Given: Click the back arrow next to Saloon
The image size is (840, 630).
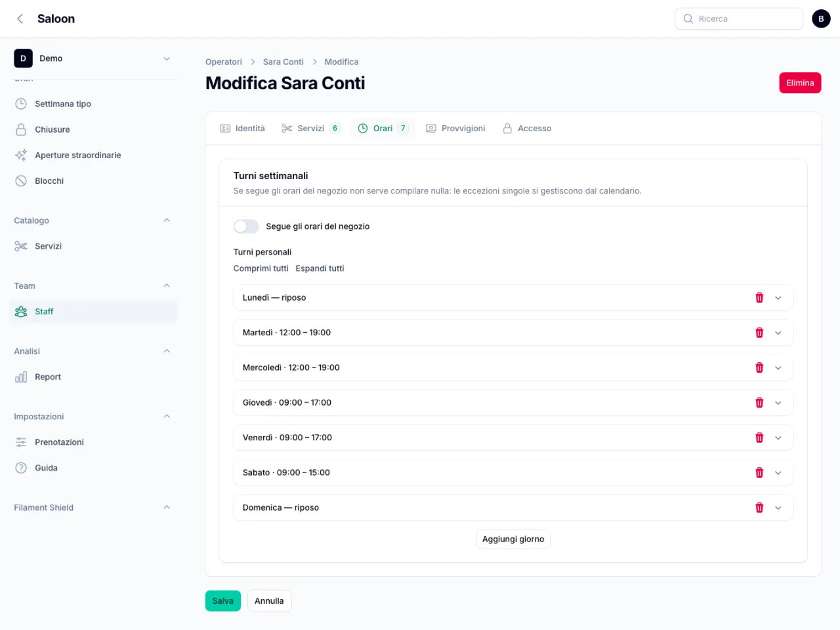Looking at the screenshot, I should [20, 18].
